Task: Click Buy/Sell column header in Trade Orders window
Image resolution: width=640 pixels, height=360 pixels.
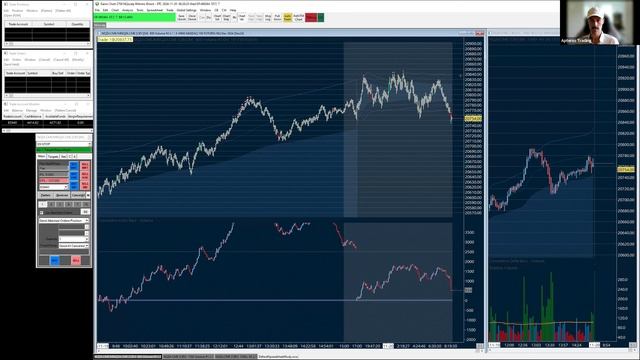Action: pos(58,73)
